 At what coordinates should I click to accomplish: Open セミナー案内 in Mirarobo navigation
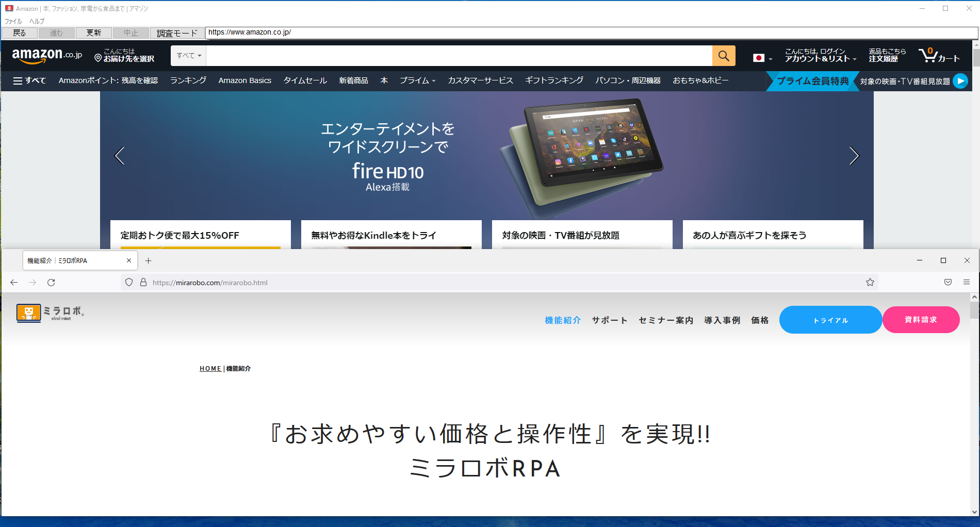(666, 320)
